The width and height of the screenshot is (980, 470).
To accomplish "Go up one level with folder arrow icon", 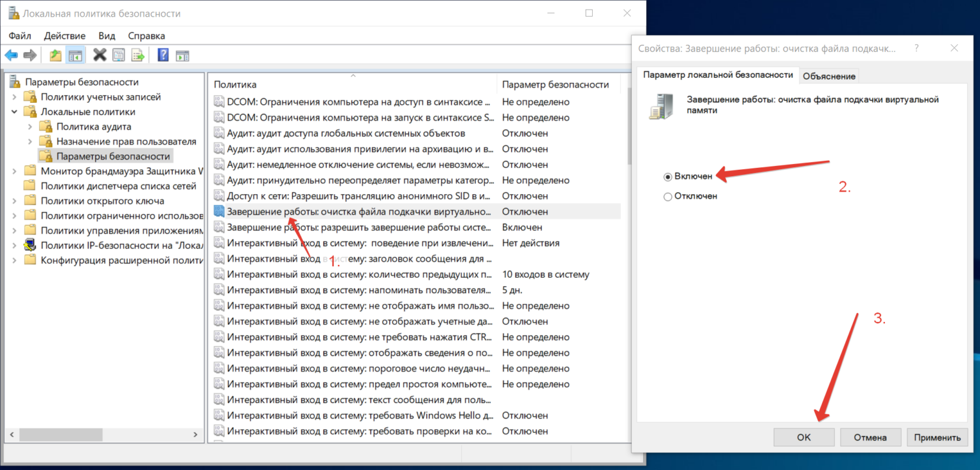I will [x=56, y=56].
